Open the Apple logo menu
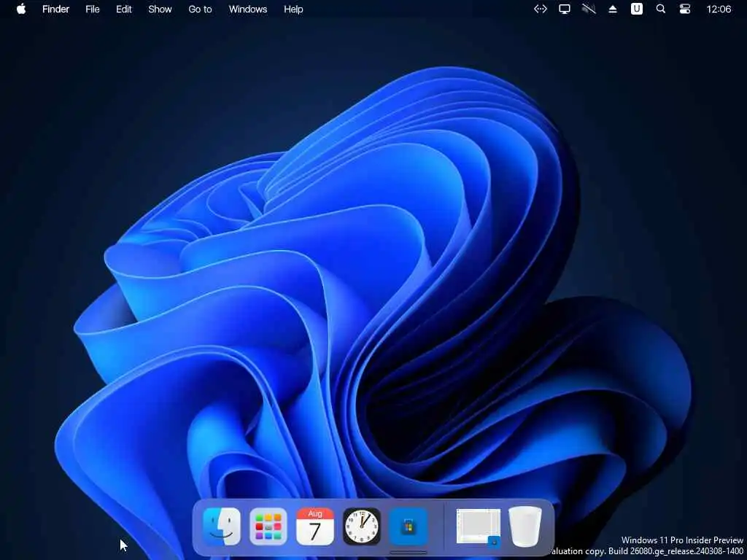 21,9
